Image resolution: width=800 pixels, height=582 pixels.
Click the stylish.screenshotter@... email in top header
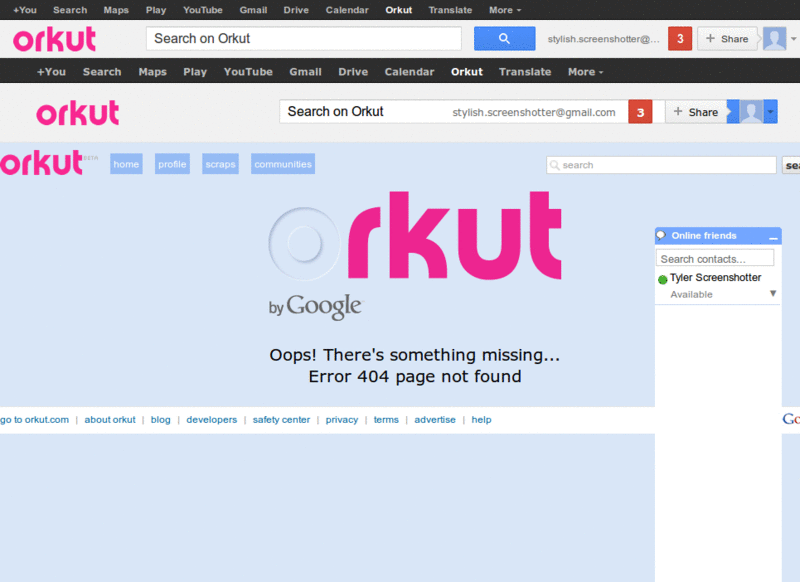pos(603,39)
